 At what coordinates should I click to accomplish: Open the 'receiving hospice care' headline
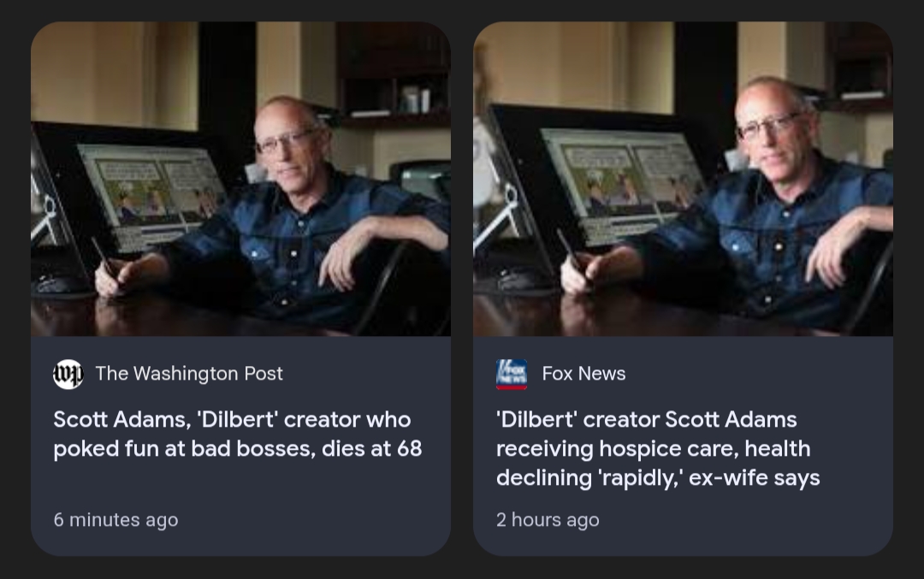point(658,448)
